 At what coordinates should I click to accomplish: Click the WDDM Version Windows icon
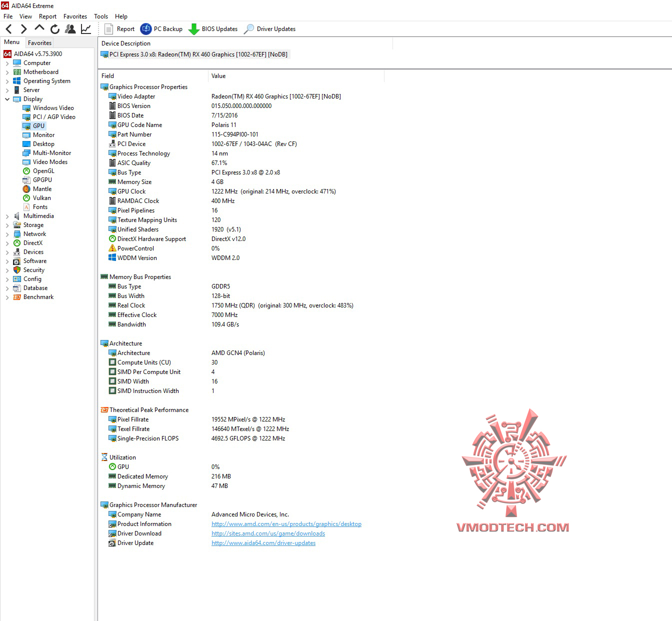[x=112, y=258]
